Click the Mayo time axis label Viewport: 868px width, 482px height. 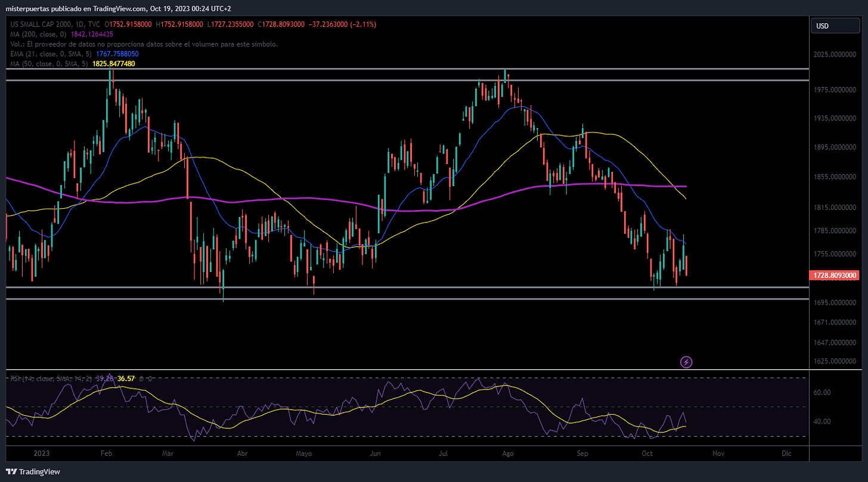(x=304, y=453)
